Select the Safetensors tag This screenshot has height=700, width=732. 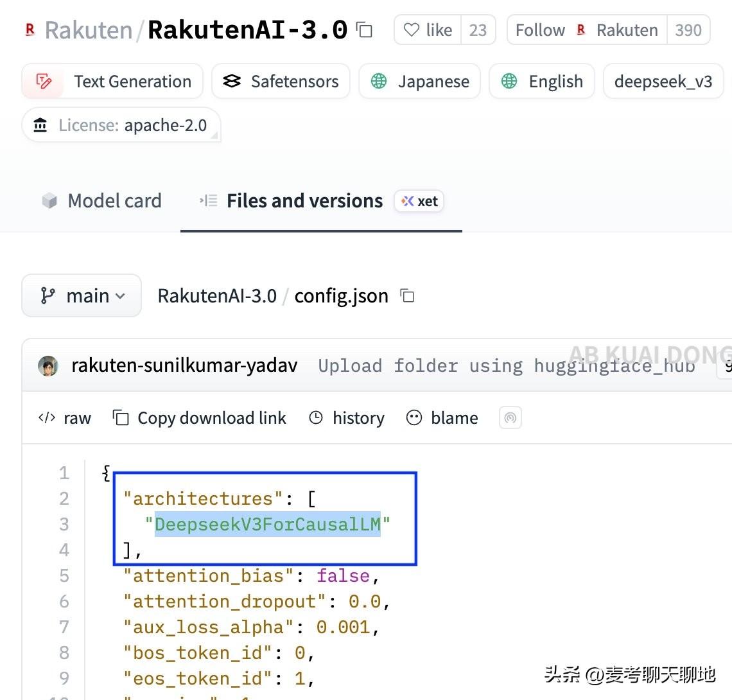click(x=281, y=82)
